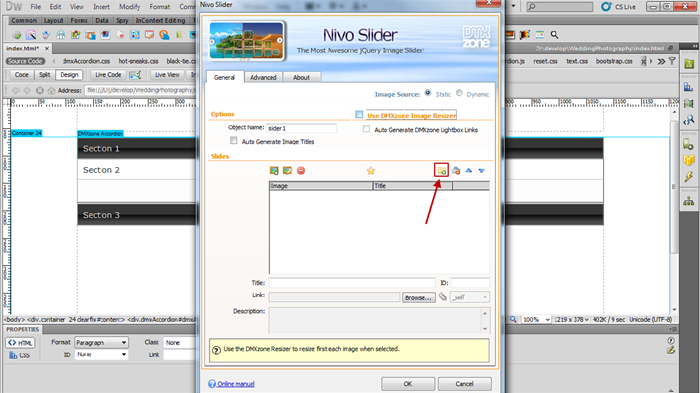Switch to the Advanced tab

pos(263,77)
